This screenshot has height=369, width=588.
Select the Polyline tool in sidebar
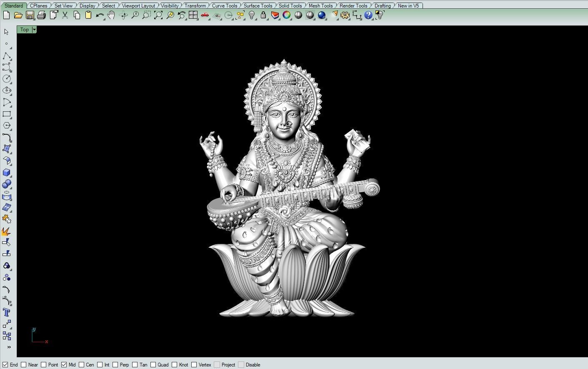(7, 55)
